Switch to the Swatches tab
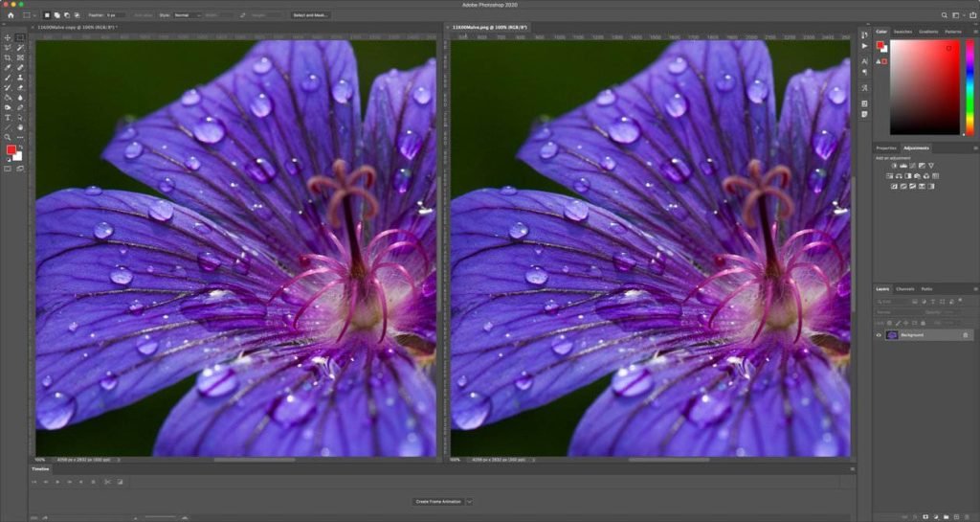 [903, 32]
